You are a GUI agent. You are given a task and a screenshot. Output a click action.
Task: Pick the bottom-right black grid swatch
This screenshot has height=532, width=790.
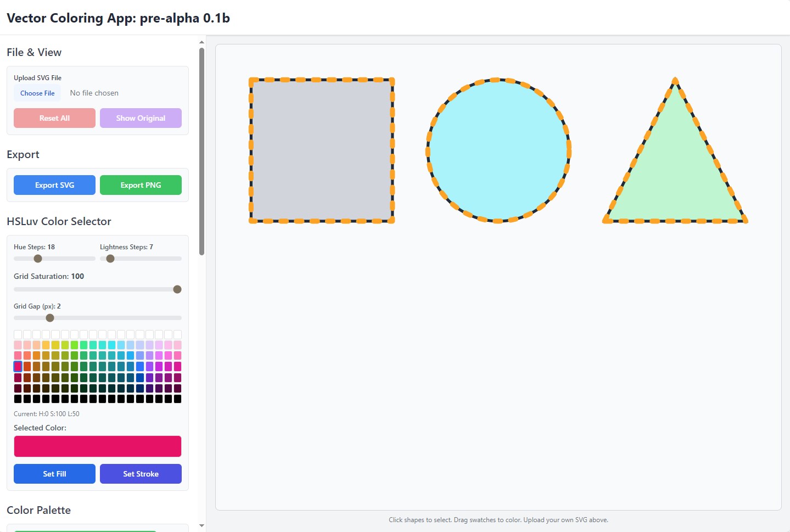coord(177,399)
